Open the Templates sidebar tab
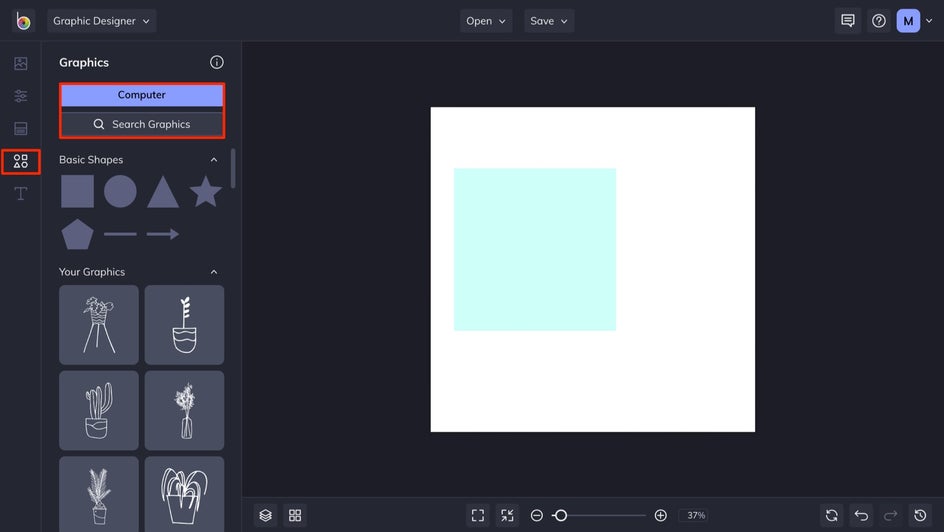 20,128
